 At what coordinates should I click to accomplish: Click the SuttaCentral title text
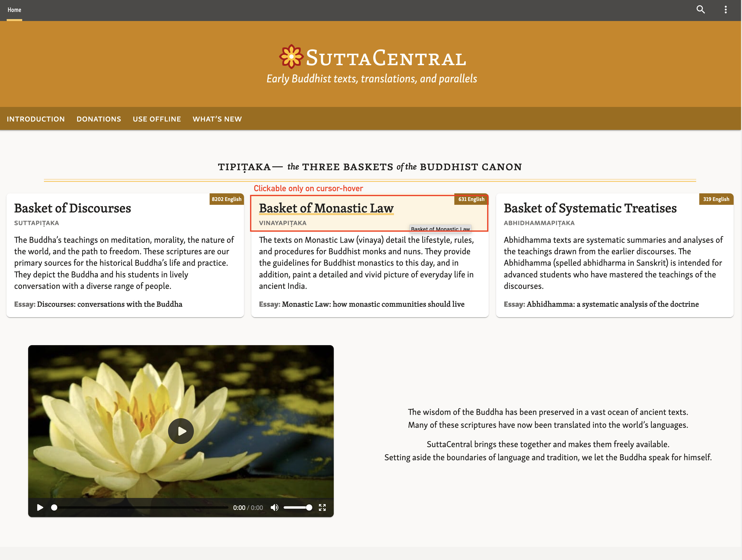click(386, 58)
